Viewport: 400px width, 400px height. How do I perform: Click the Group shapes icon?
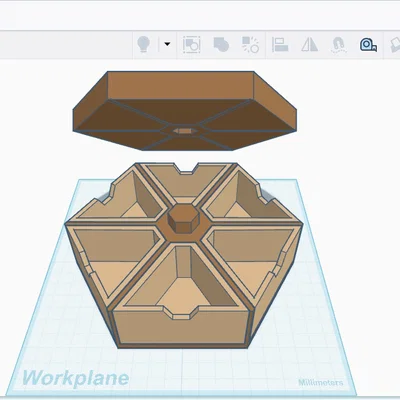(221, 44)
